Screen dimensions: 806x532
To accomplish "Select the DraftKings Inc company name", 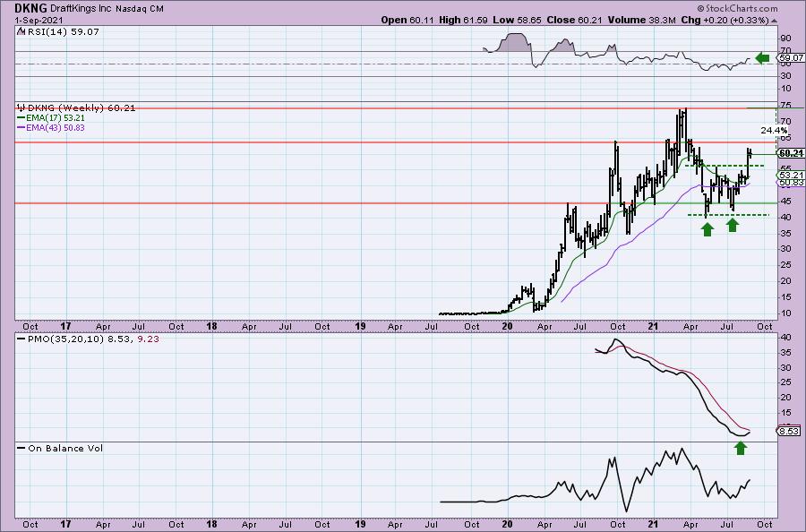I will (x=81, y=9).
